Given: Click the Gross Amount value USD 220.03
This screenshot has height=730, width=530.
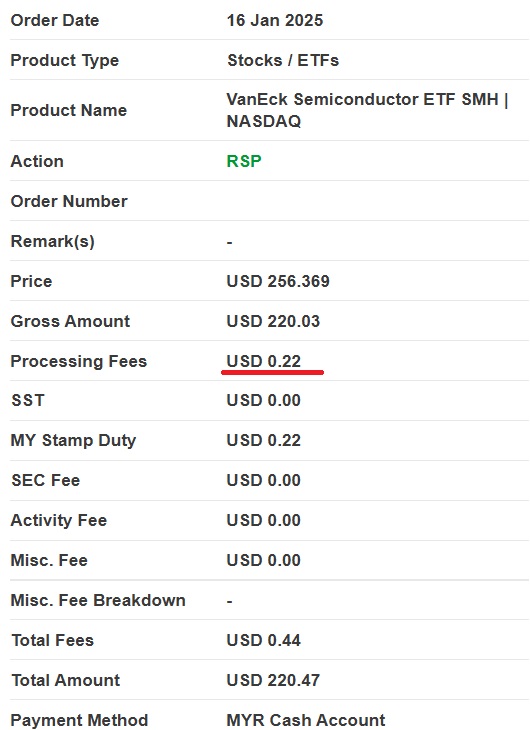Looking at the screenshot, I should click(x=273, y=321).
